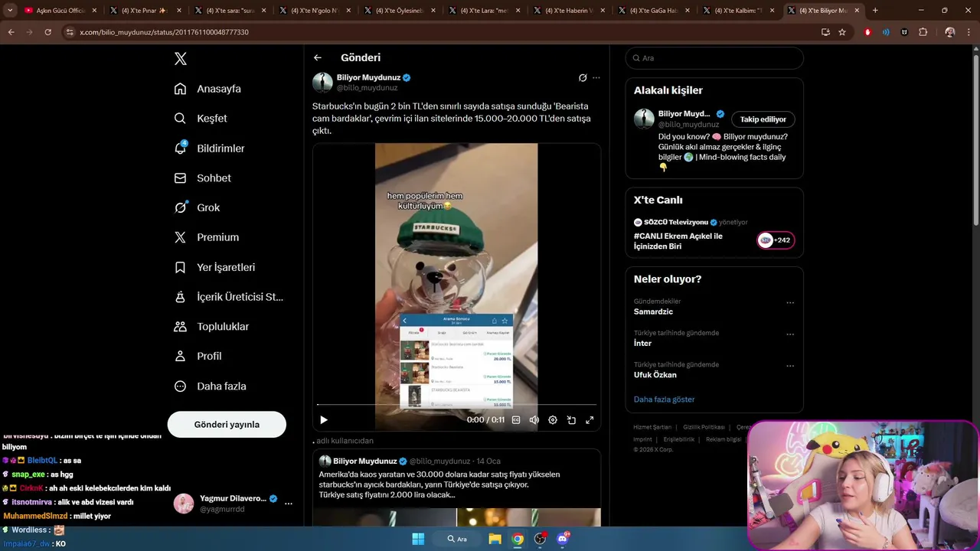The width and height of the screenshot is (980, 551).
Task: Click Takip ediliyor button
Action: click(763, 119)
